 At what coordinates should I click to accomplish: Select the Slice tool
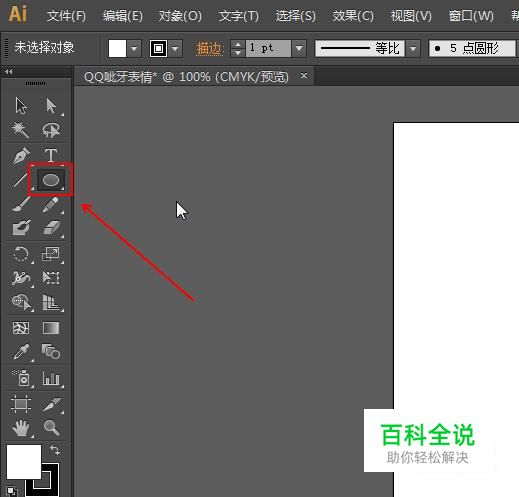(52, 404)
